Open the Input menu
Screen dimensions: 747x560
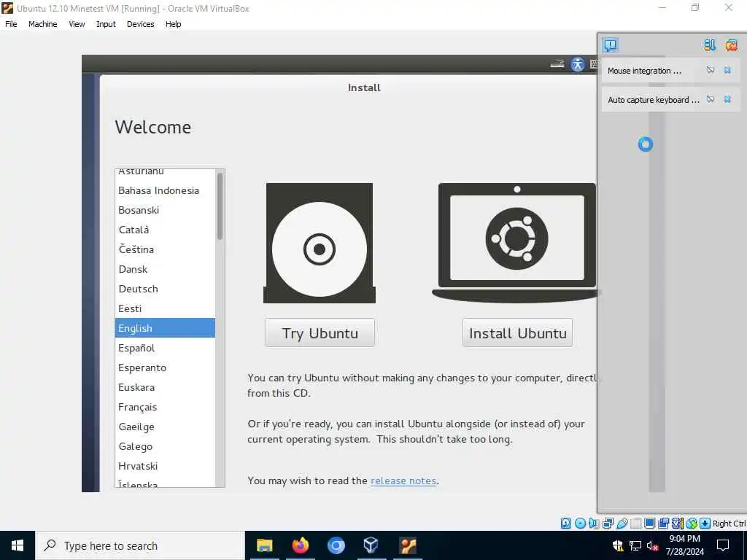coord(106,24)
